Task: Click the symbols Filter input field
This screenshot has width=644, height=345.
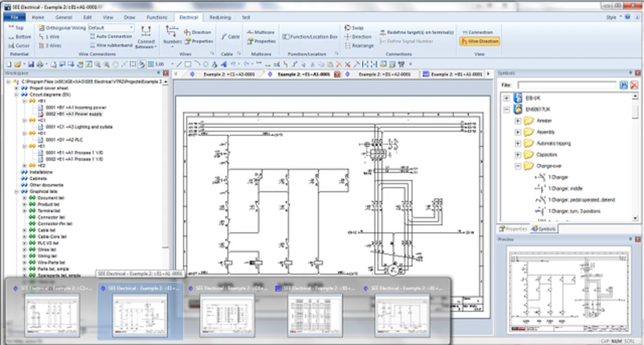Action: click(x=567, y=85)
